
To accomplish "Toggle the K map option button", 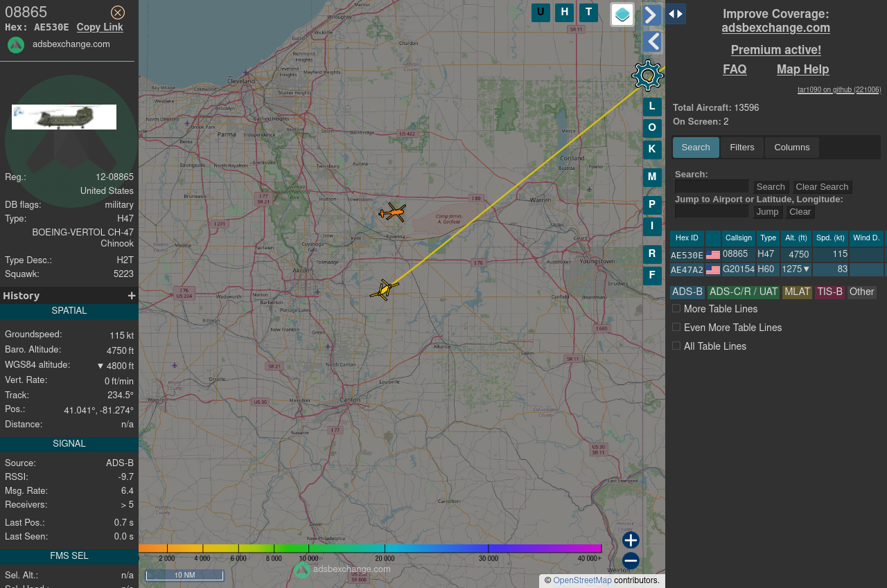I will (x=652, y=150).
